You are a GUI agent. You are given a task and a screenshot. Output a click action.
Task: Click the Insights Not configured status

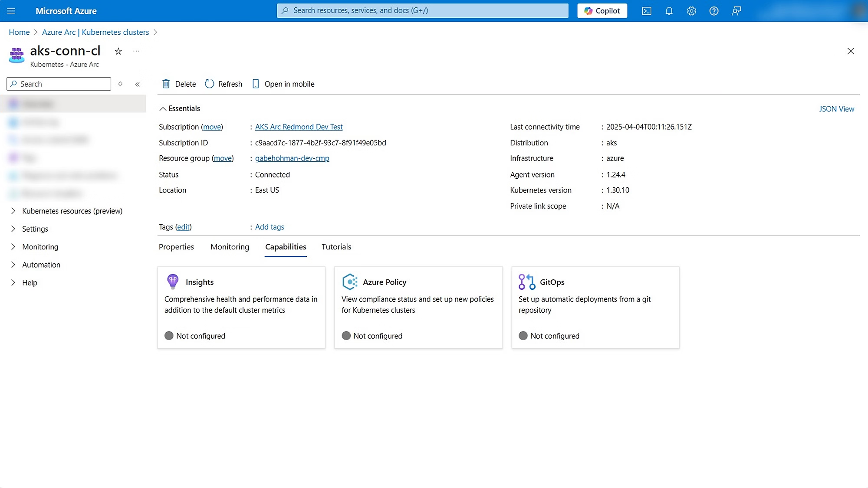tap(195, 336)
